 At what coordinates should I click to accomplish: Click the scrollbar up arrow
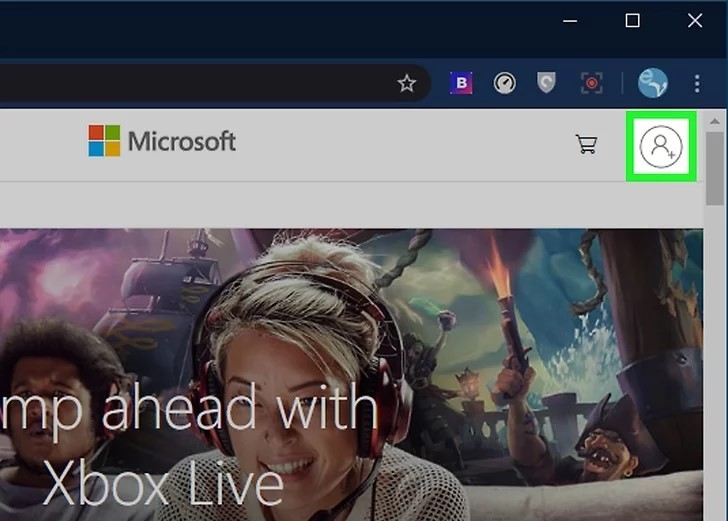(715, 121)
